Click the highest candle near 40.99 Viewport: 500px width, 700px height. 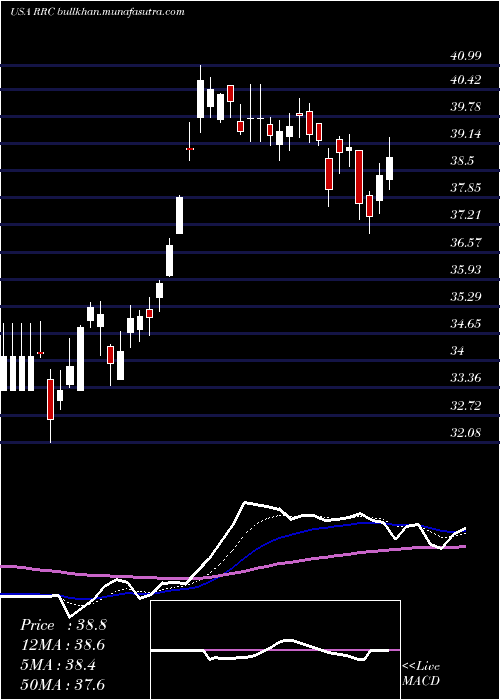click(200, 99)
